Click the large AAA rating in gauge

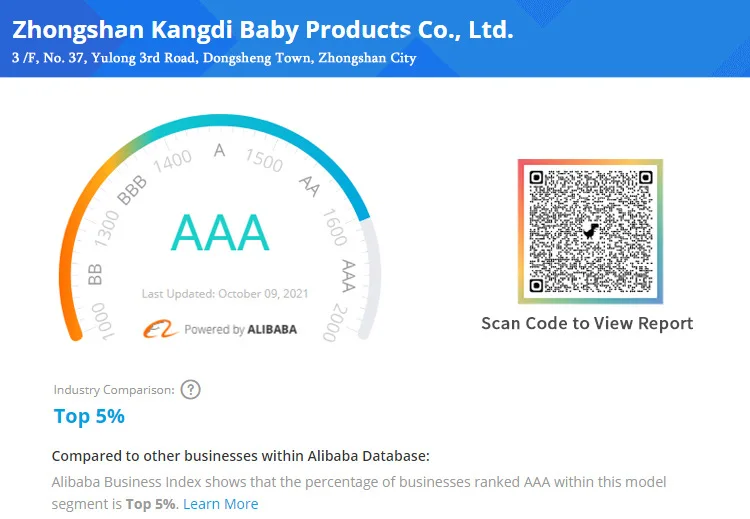point(220,233)
